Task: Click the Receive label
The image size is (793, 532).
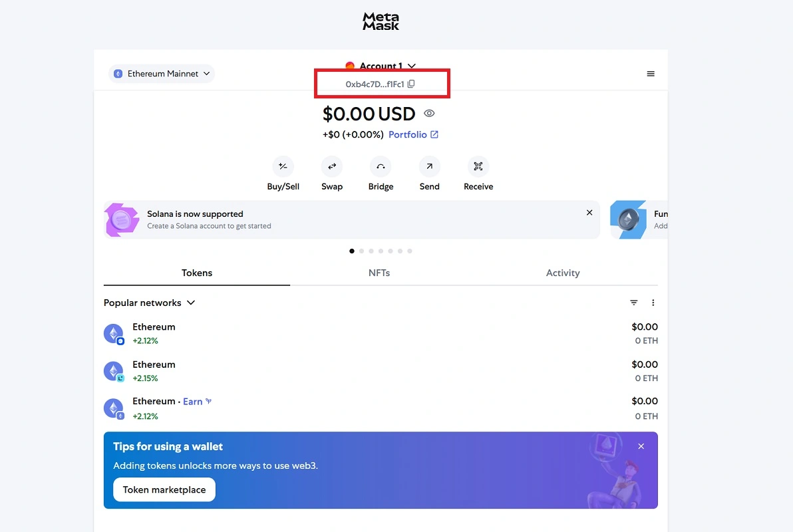Action: click(478, 187)
